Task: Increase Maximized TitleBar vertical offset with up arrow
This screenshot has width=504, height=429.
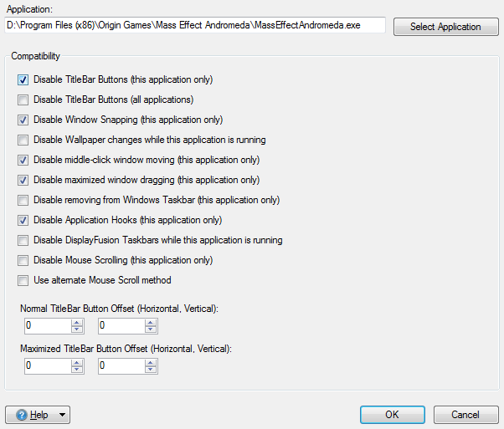Action: [151, 362]
